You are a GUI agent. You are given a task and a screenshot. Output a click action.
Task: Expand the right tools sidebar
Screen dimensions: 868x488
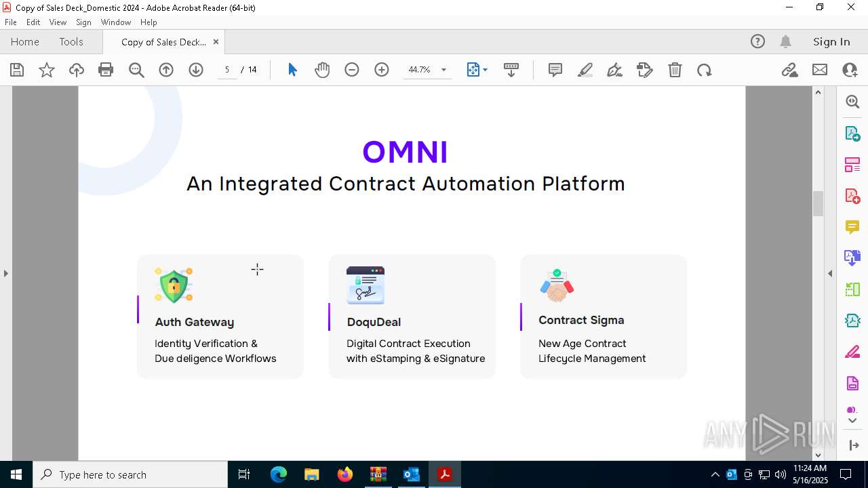point(853,445)
